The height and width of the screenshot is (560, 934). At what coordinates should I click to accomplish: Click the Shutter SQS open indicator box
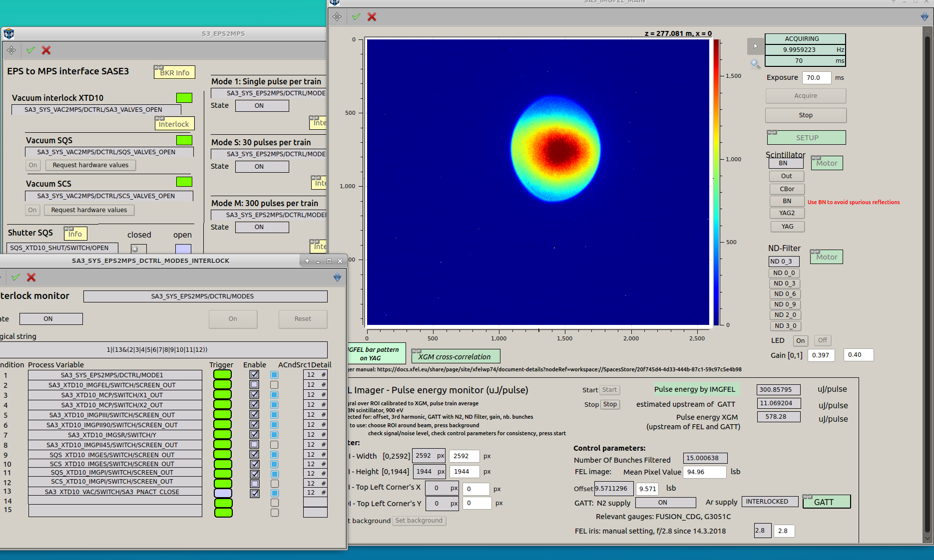[183, 249]
